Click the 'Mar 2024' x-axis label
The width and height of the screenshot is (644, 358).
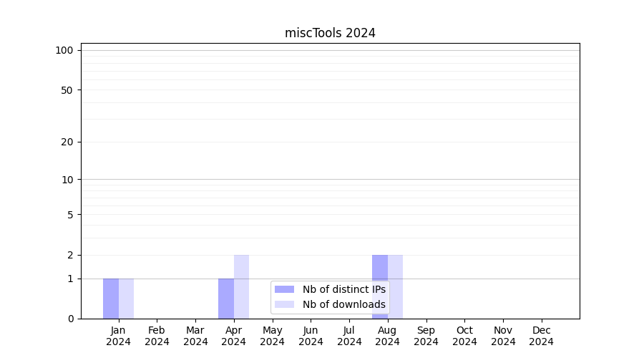tap(195, 336)
